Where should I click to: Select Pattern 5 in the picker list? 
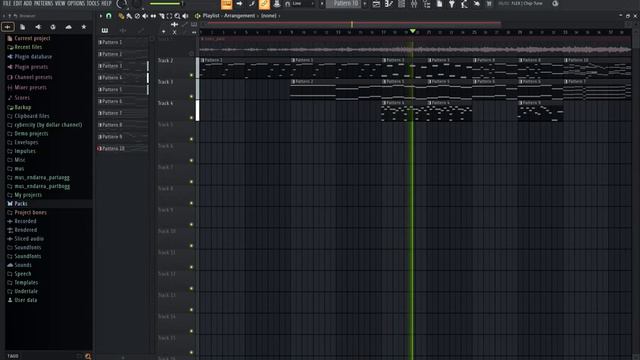122,90
